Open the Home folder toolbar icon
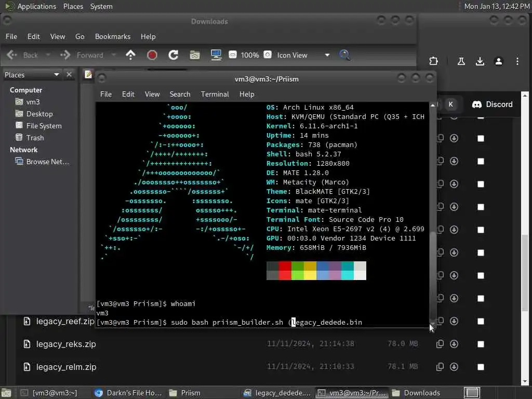532x399 pixels. coord(195,55)
